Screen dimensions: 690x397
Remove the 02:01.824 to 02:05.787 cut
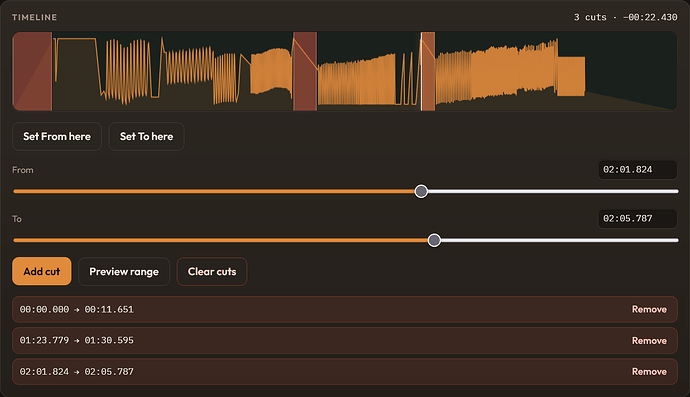tap(649, 371)
